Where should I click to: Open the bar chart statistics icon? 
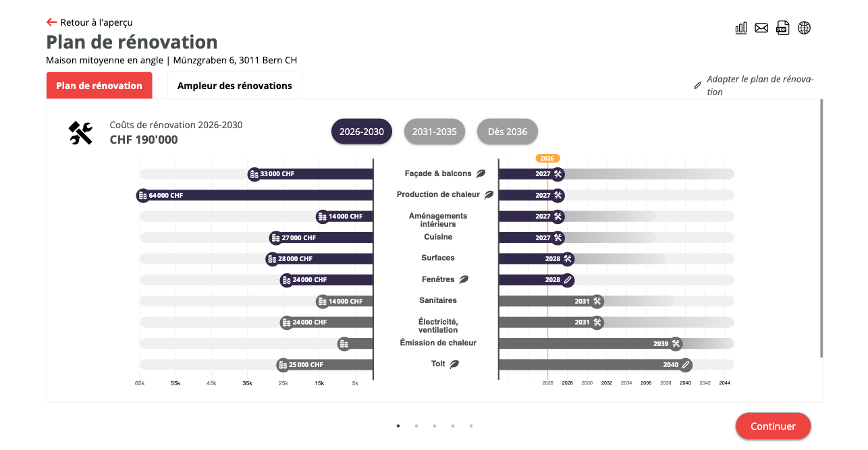pyautogui.click(x=741, y=28)
